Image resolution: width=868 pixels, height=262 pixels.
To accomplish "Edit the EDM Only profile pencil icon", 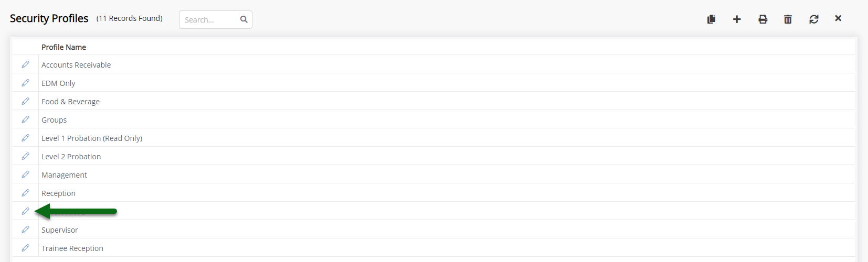I will [x=25, y=83].
